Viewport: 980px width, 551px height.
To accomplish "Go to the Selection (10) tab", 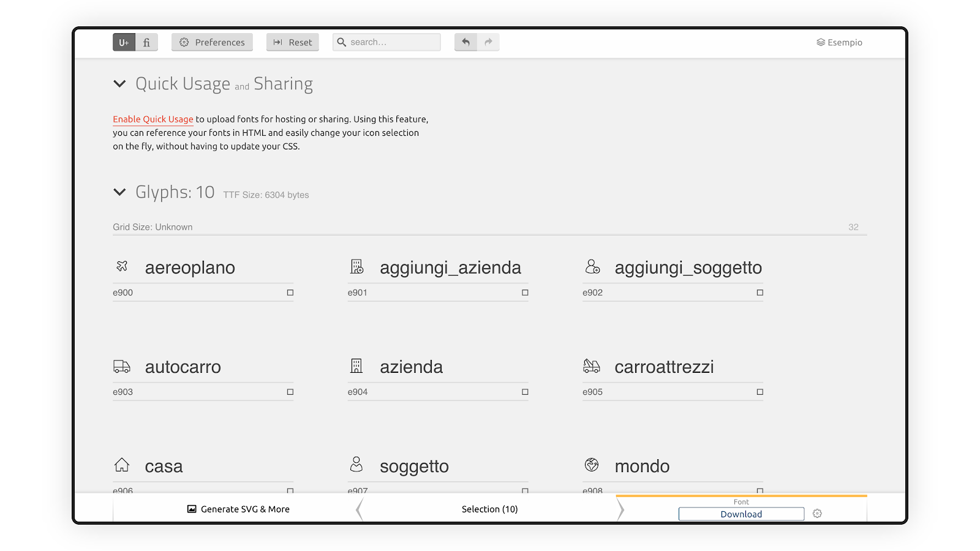I will coord(489,509).
